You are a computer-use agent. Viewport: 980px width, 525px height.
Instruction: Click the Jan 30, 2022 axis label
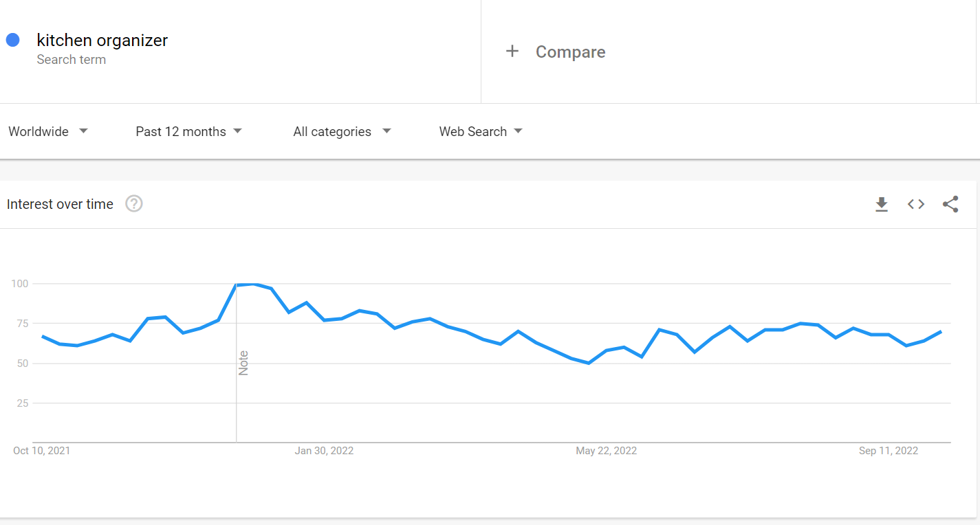pyautogui.click(x=324, y=451)
